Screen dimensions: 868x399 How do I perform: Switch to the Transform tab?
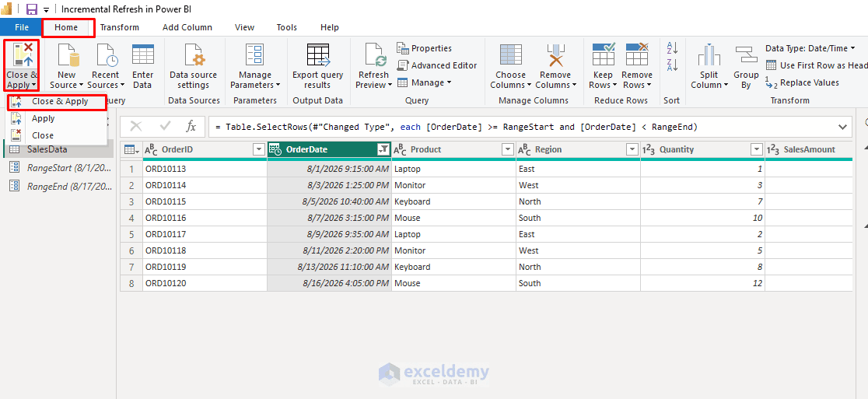pos(120,27)
